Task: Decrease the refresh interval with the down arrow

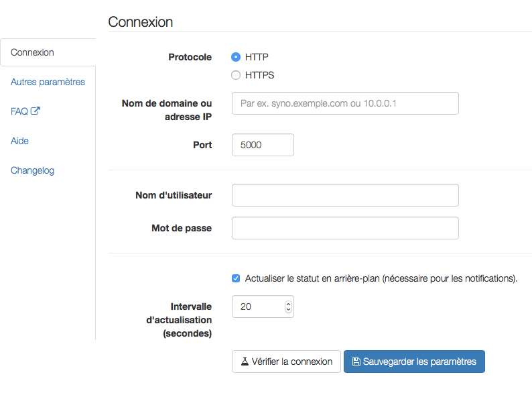Action: coord(288,309)
